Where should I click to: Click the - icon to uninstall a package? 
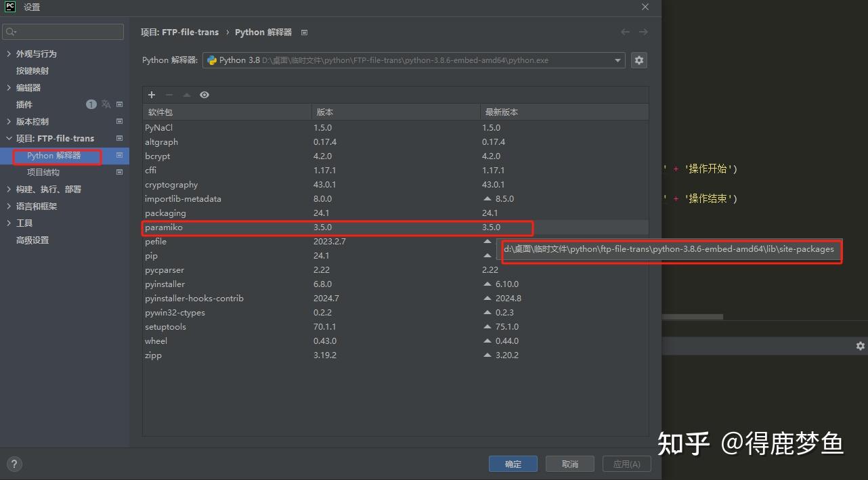tap(169, 95)
